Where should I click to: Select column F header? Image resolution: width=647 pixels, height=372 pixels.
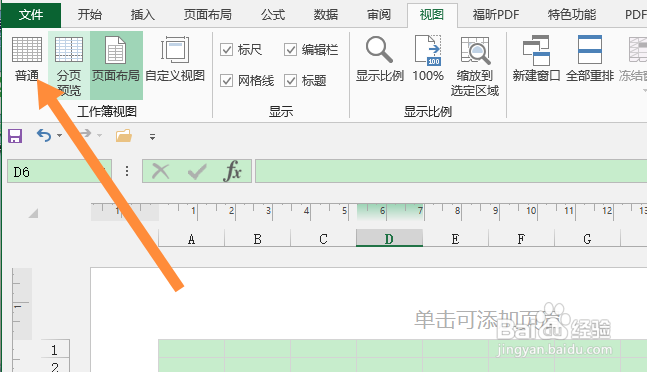tap(521, 238)
